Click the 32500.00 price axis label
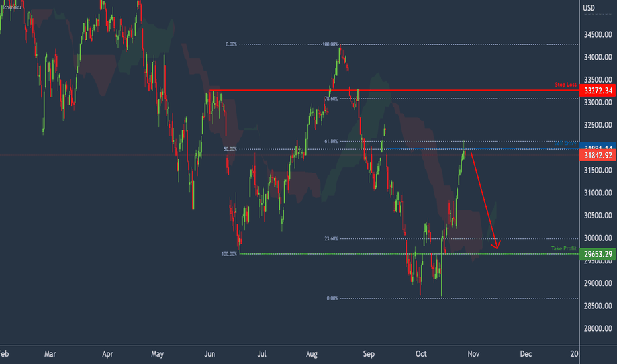The image size is (617, 364). [x=598, y=125]
